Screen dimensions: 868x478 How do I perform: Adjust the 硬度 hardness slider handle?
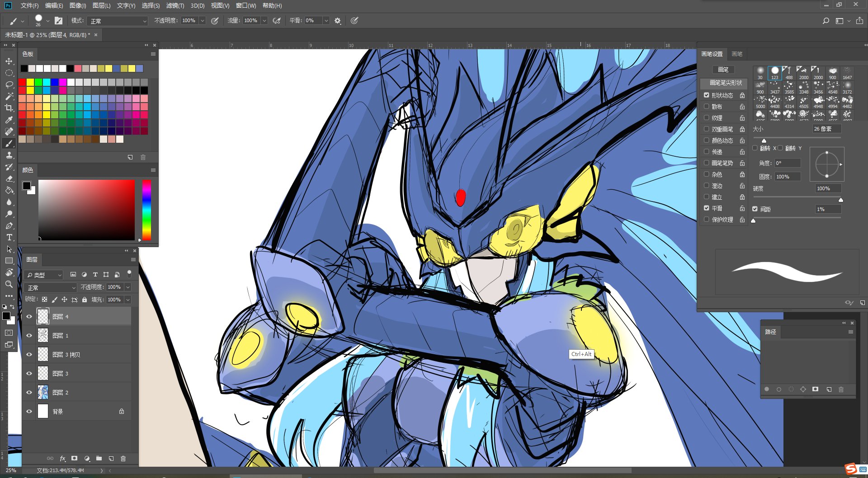[x=841, y=200]
